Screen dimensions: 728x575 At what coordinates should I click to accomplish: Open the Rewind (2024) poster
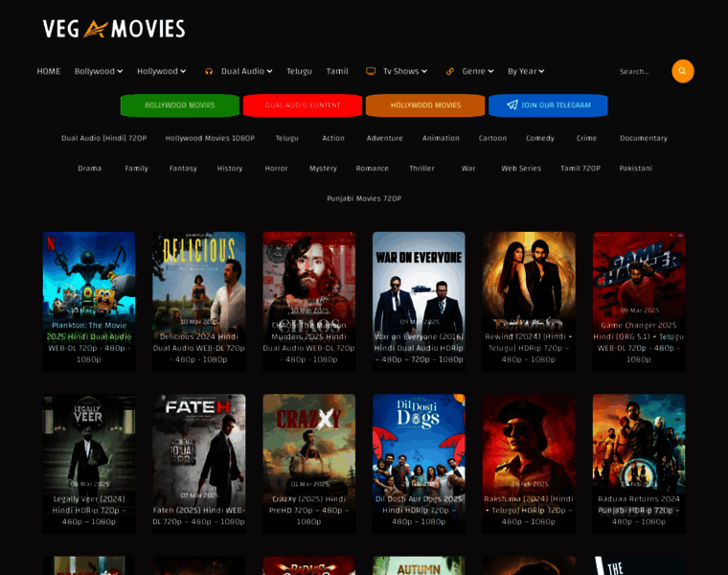(529, 302)
